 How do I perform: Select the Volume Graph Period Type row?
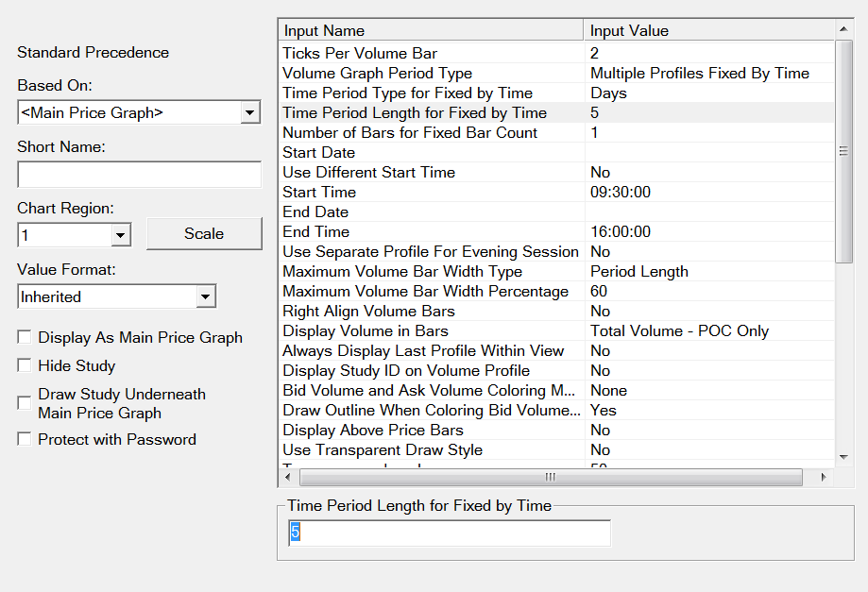click(x=431, y=74)
